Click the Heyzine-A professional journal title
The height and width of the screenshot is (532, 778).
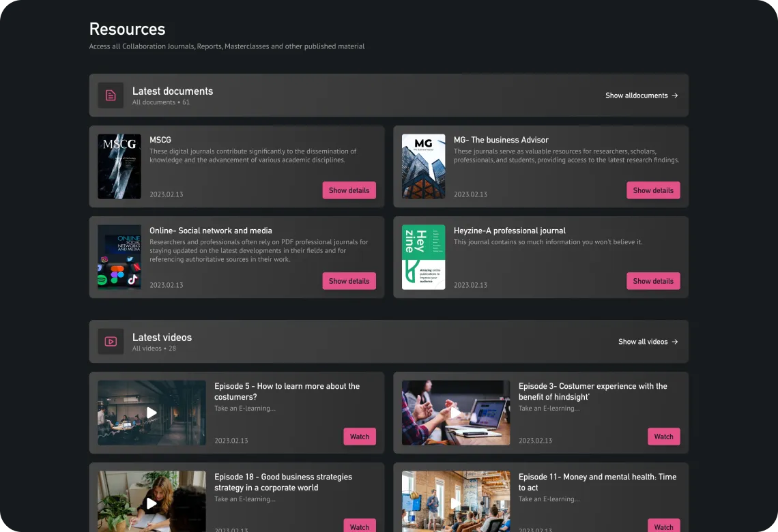click(x=510, y=231)
